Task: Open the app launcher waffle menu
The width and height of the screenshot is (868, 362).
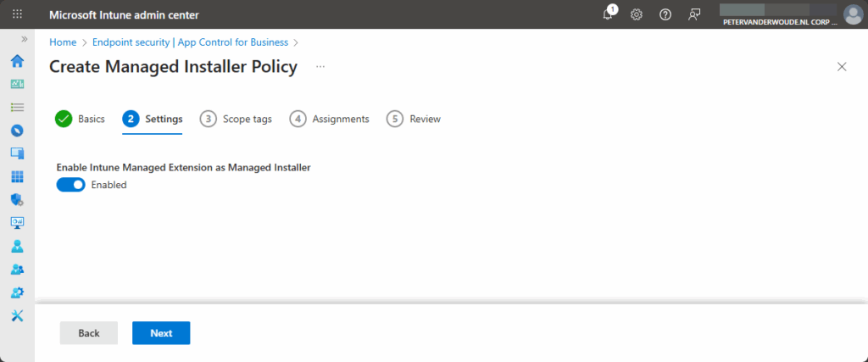Action: 17,14
